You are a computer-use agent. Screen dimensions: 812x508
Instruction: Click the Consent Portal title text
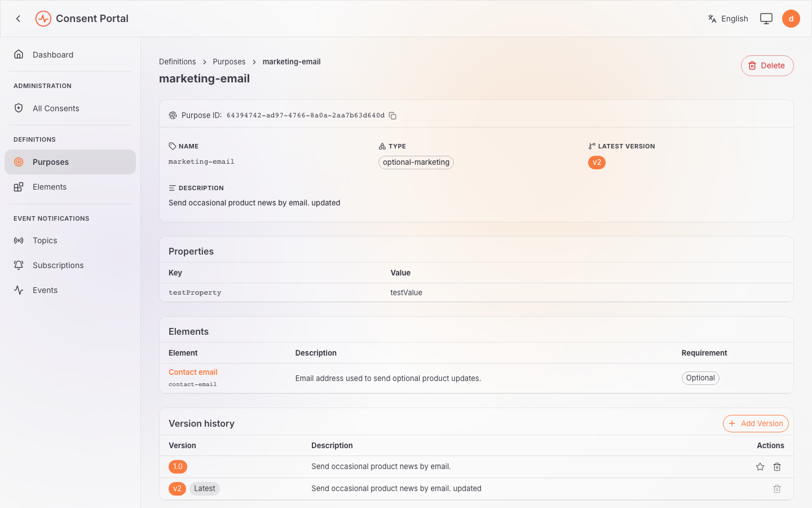click(x=92, y=19)
